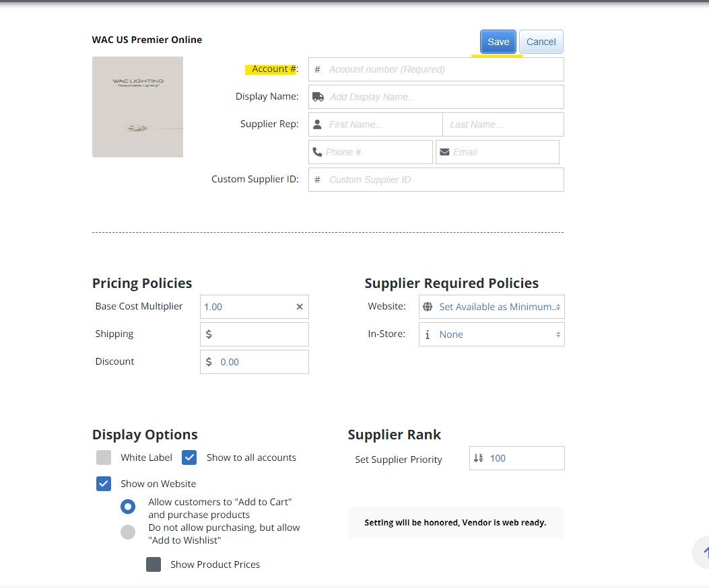This screenshot has width=709, height=588.
Task: Click the envelope email icon
Action: tap(444, 152)
